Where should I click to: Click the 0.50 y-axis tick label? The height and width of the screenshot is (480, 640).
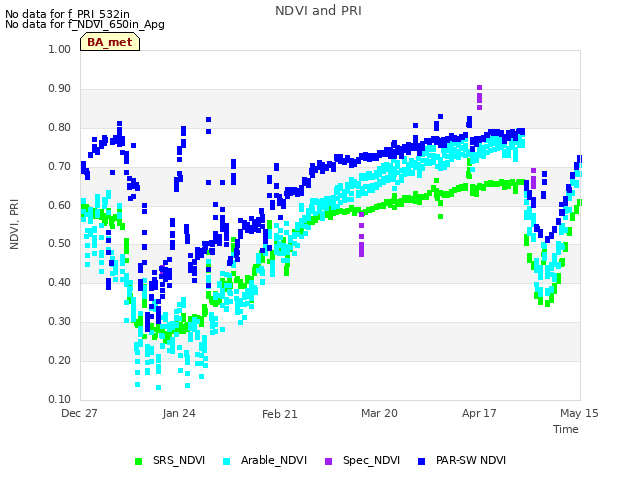[60, 244]
